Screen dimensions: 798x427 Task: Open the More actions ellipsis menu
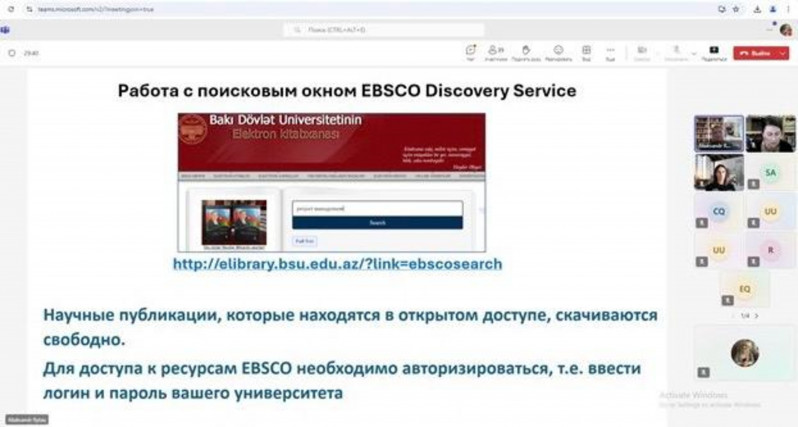click(610, 52)
